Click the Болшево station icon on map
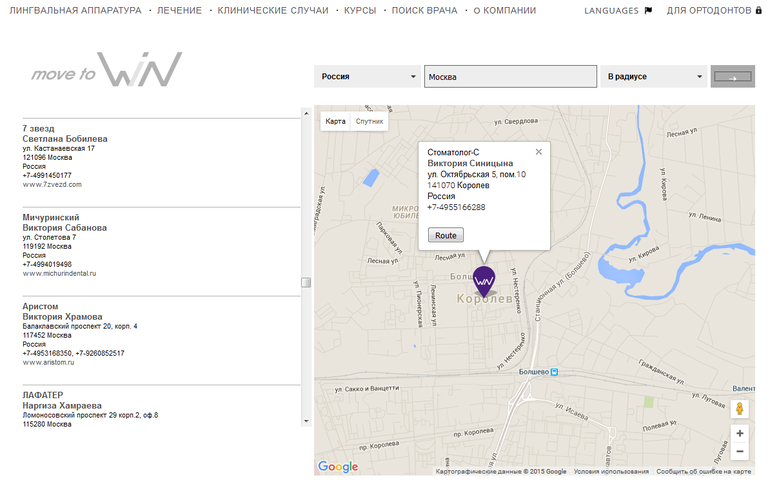Viewport: 770px width, 500px height. click(x=554, y=372)
